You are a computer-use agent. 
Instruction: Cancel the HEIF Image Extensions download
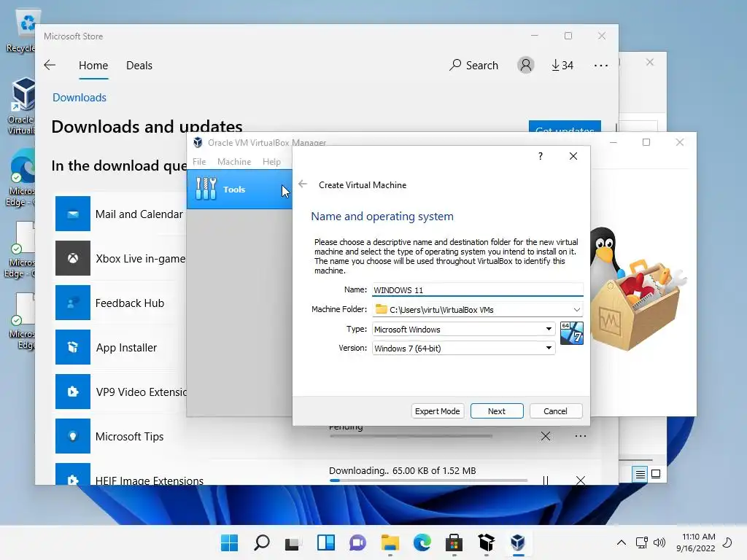[x=580, y=480]
